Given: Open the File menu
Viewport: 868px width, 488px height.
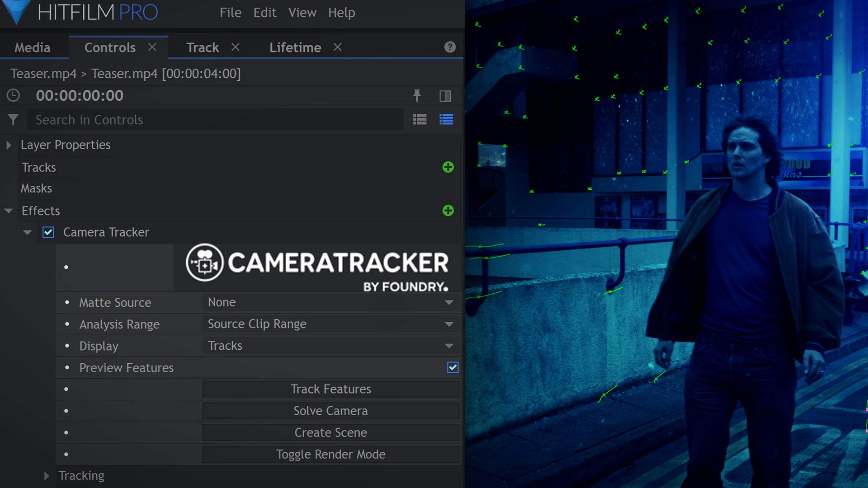Looking at the screenshot, I should click(230, 13).
